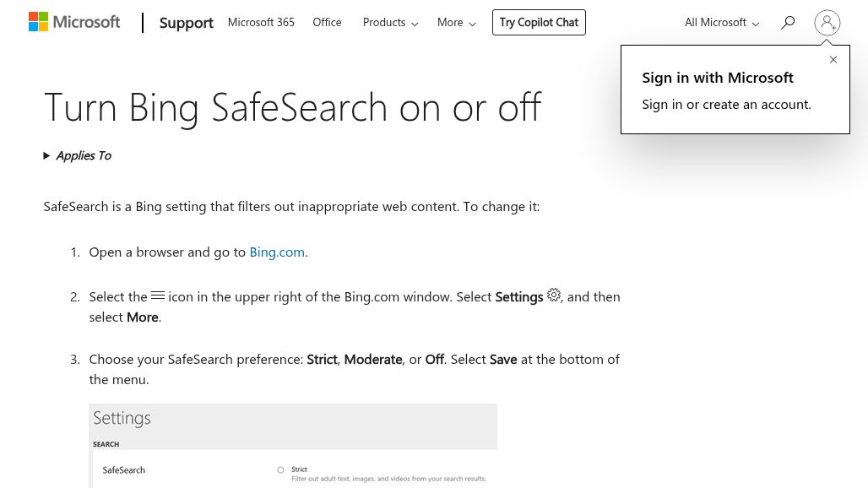Image resolution: width=868 pixels, height=488 pixels.
Task: Click the Turn Bing SafeSearch on or off heading
Action: (x=292, y=107)
